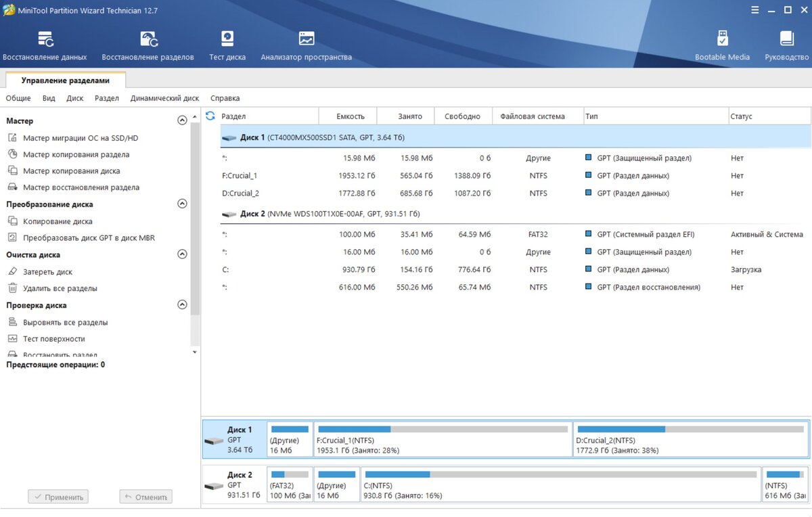The height and width of the screenshot is (517, 812).
Task: Click the GPT (Раздел восстановления) type cell
Action: 648,287
